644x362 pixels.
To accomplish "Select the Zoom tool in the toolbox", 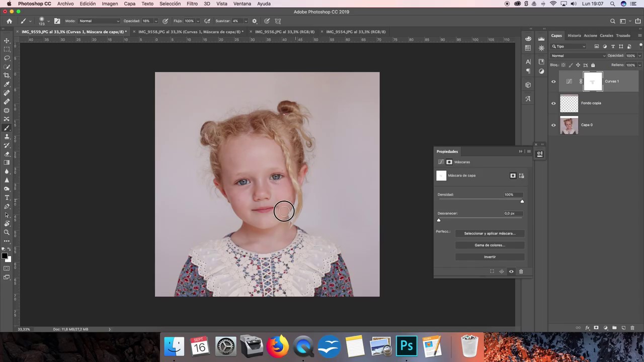I will click(x=7, y=232).
